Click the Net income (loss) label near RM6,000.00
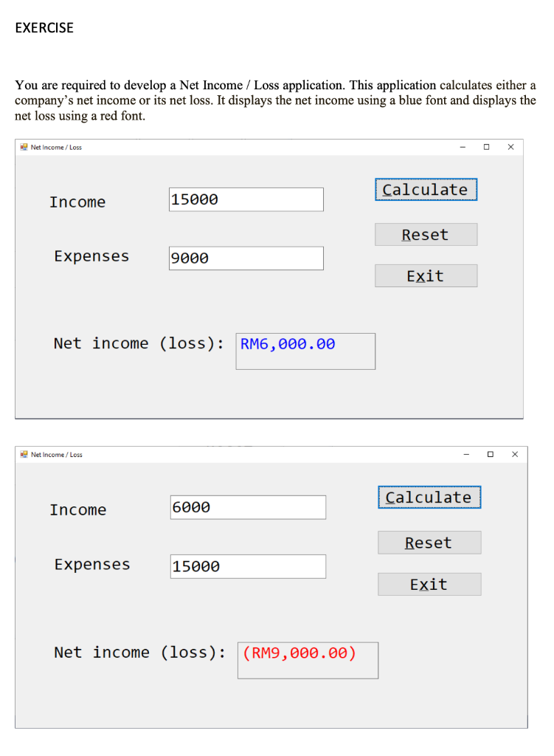This screenshot has width=554, height=756. [x=139, y=343]
